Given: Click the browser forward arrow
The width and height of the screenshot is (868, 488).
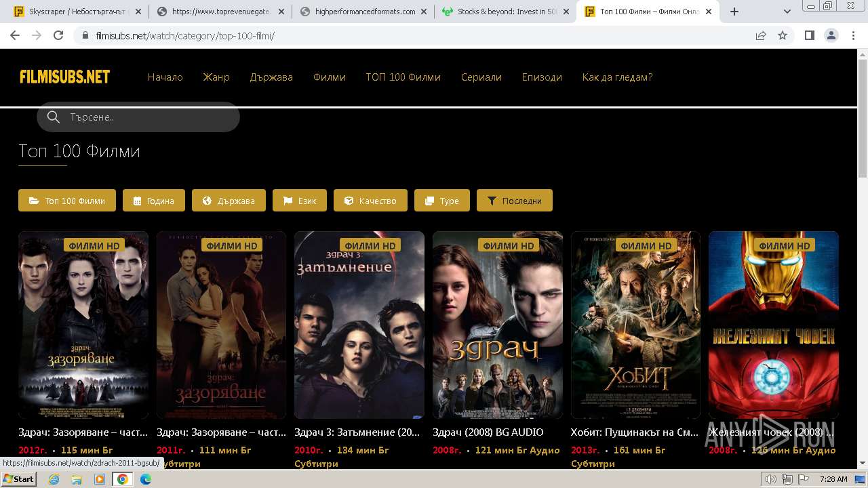Looking at the screenshot, I should coord(37,36).
